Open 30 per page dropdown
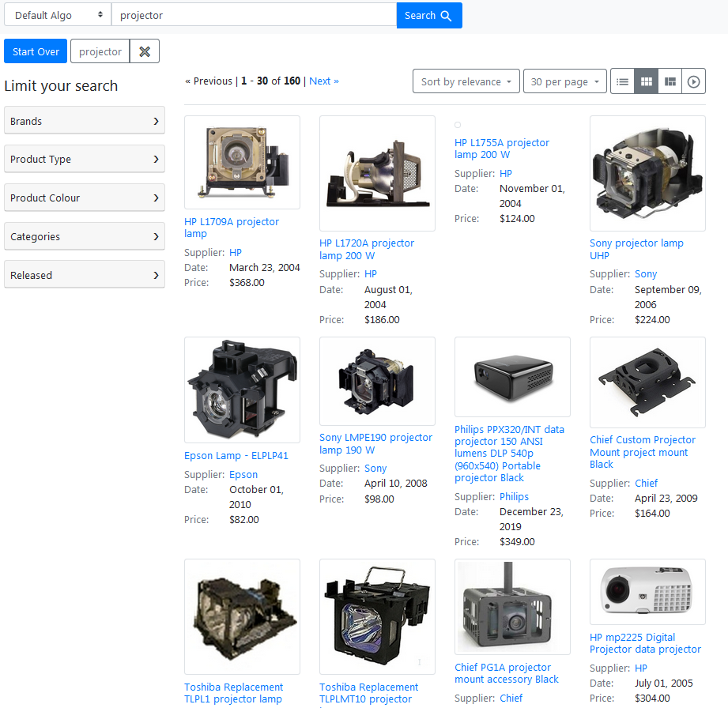The image size is (728, 708). point(564,81)
